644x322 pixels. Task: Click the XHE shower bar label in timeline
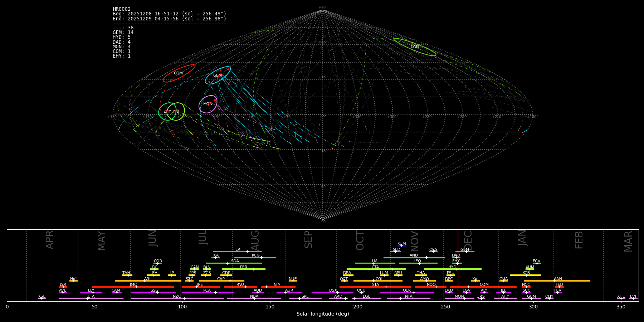(x=621, y=297)
